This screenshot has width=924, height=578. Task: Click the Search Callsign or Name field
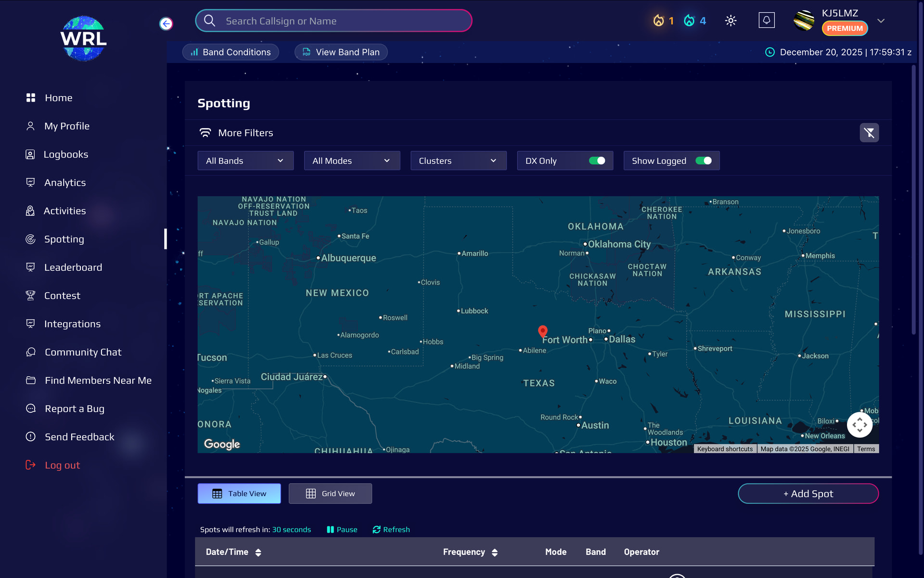[x=333, y=21]
